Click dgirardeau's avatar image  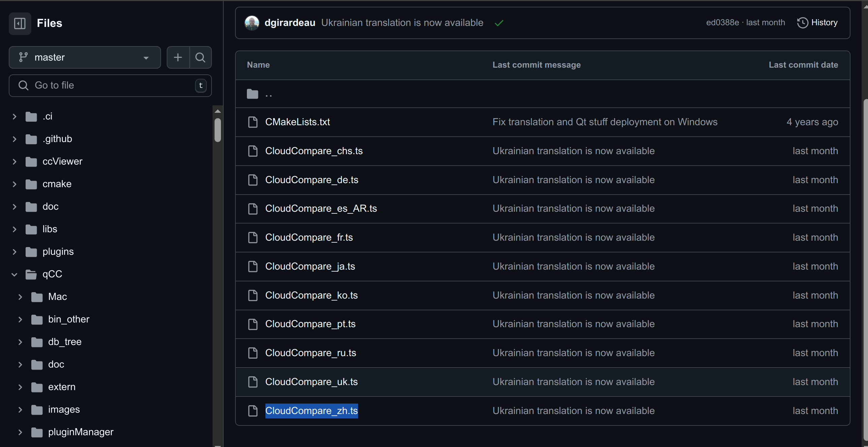point(252,23)
